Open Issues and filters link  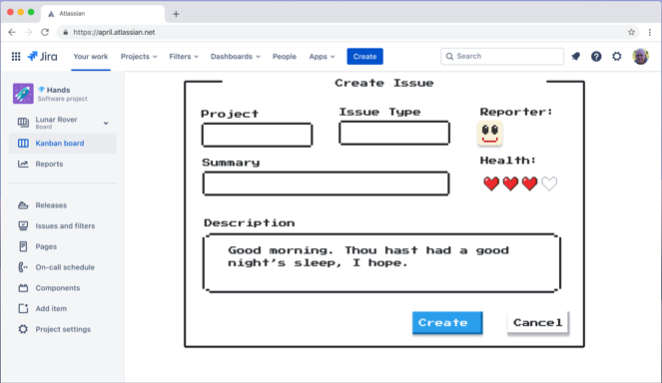(x=65, y=226)
